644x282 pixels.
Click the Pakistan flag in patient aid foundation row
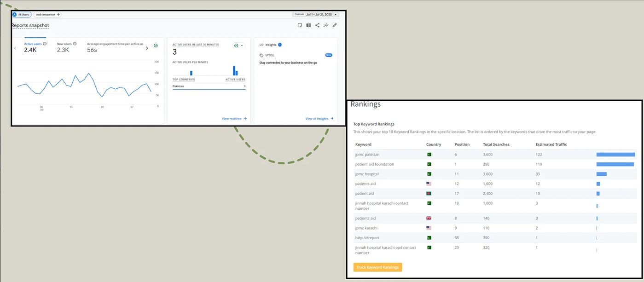coord(429,164)
